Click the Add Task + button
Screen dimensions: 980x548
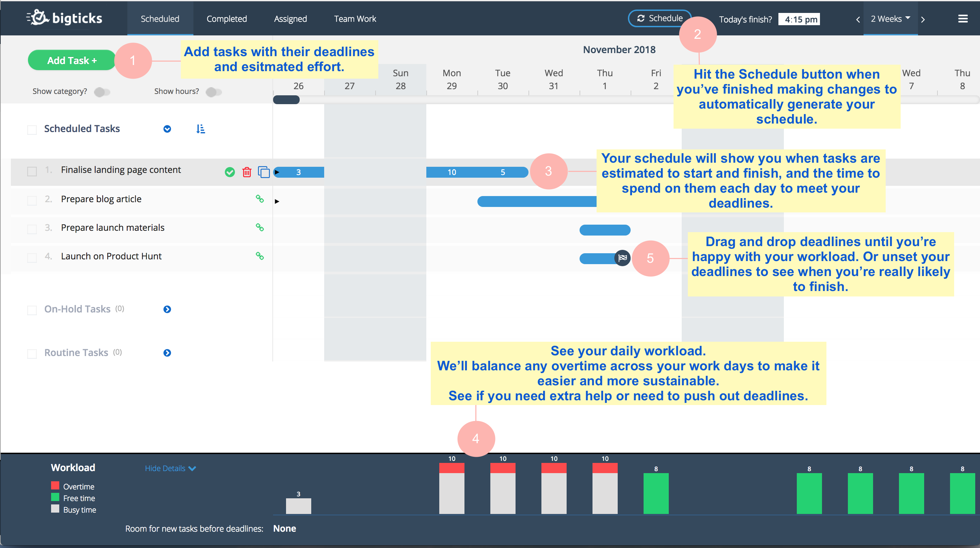(72, 61)
